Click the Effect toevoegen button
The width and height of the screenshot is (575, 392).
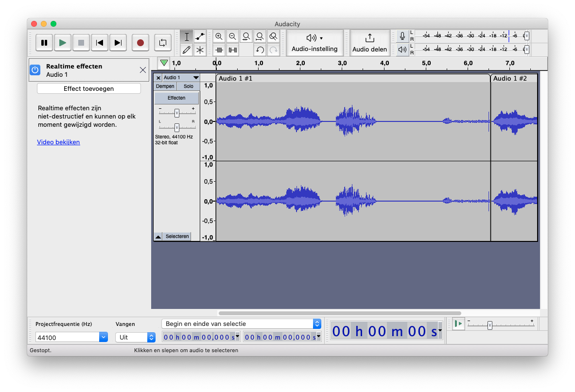(x=89, y=89)
